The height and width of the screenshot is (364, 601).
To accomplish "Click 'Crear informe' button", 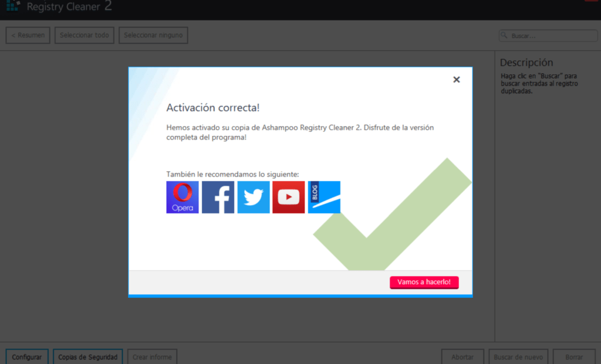I will (152, 357).
